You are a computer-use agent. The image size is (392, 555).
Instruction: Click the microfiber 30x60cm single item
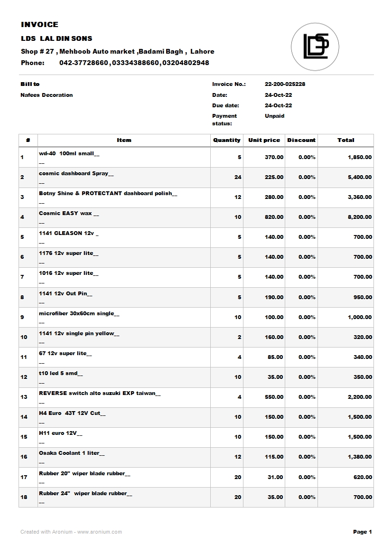coord(79,314)
